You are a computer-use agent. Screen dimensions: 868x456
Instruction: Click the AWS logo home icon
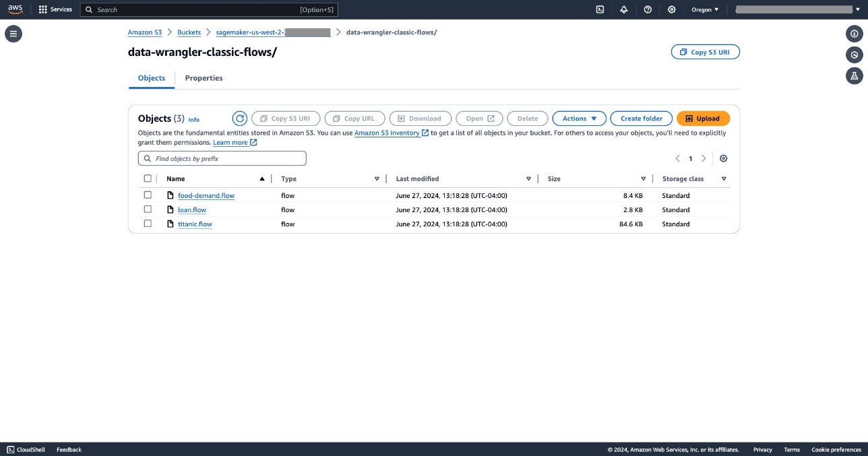coord(15,9)
